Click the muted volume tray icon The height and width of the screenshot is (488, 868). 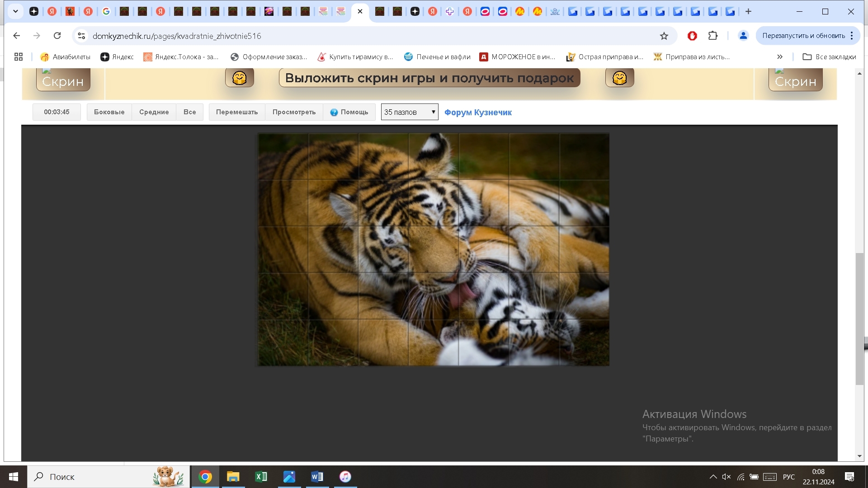[726, 477]
